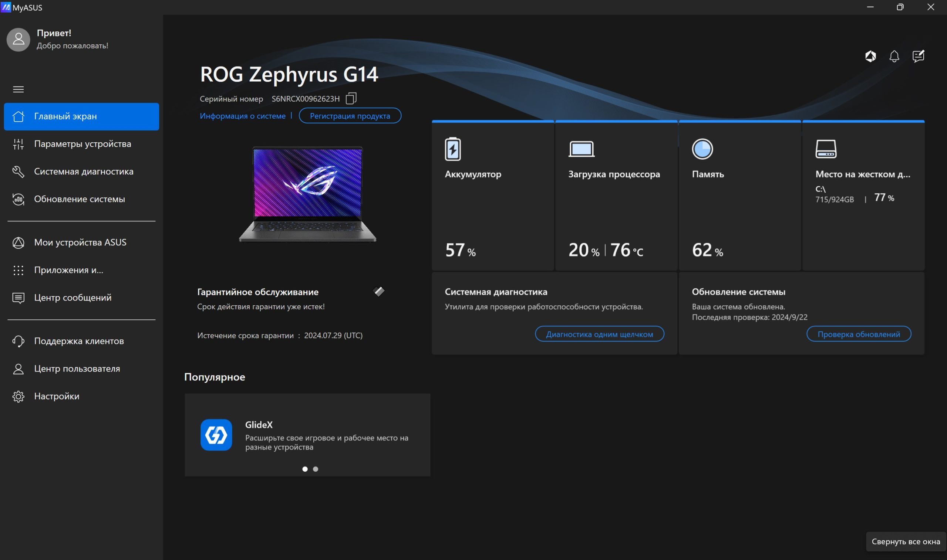Viewport: 947px width, 560px height.
Task: Open notifications bell icon
Action: pyautogui.click(x=894, y=56)
